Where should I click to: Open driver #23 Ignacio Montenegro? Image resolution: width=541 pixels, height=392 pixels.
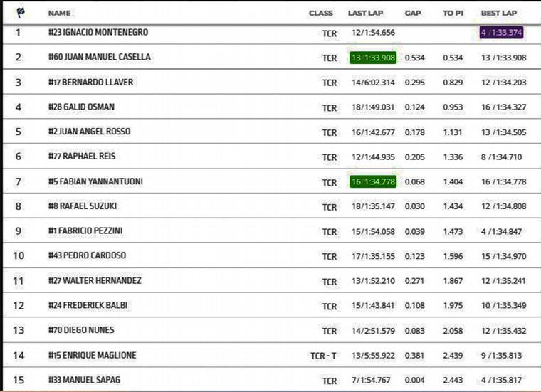(x=98, y=32)
